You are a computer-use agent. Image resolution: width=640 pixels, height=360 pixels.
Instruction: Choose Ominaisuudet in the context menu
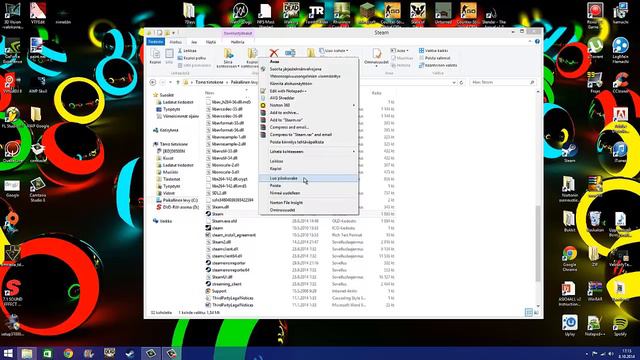click(x=309, y=210)
